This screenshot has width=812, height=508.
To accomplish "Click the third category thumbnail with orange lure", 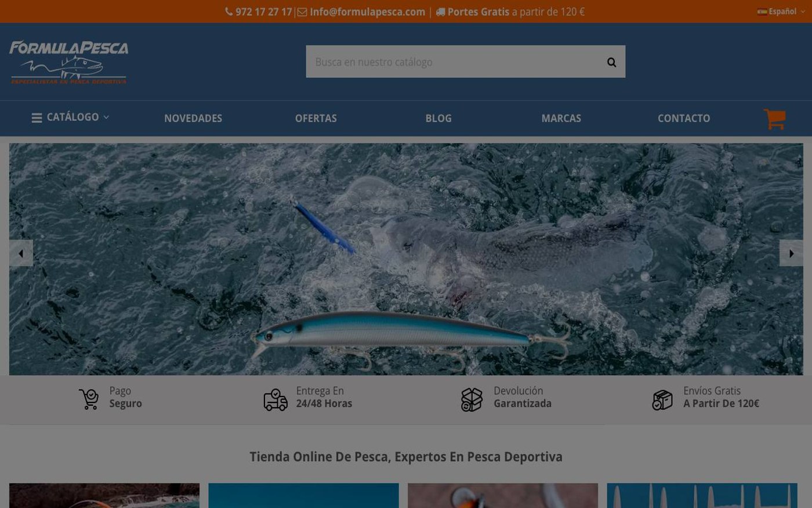I will (503, 495).
